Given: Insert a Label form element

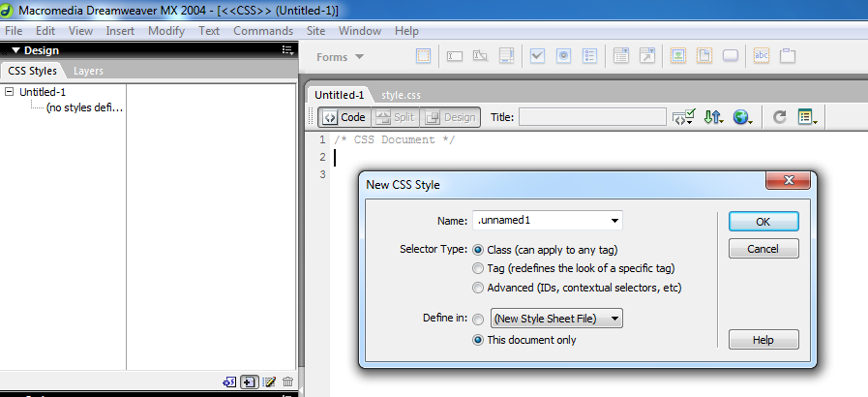Looking at the screenshot, I should click(762, 56).
